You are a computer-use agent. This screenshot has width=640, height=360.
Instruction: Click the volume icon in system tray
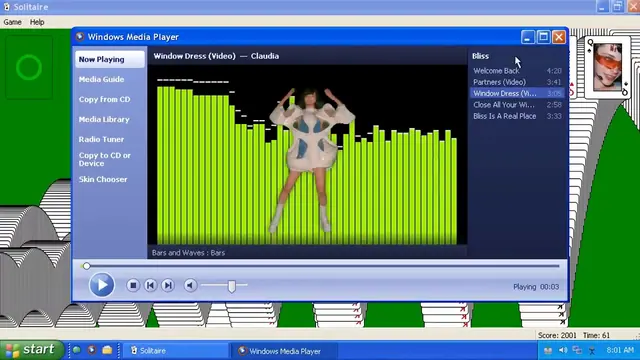click(x=563, y=350)
